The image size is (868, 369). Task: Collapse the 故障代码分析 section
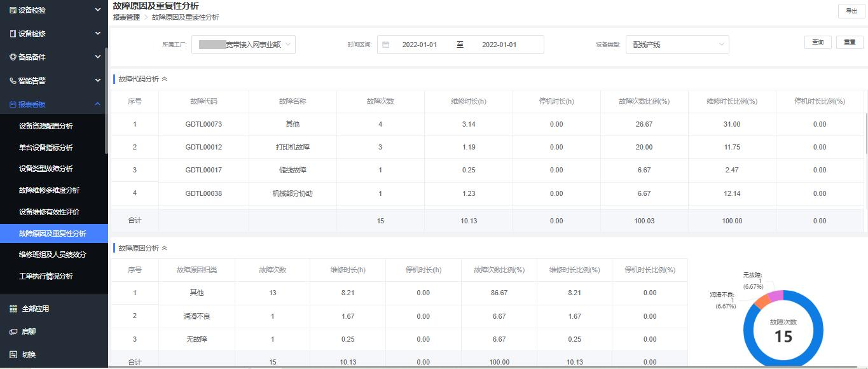coord(165,79)
